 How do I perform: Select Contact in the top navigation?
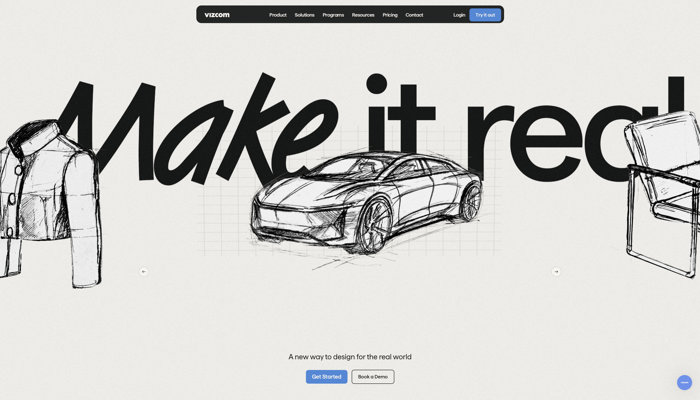tap(414, 15)
